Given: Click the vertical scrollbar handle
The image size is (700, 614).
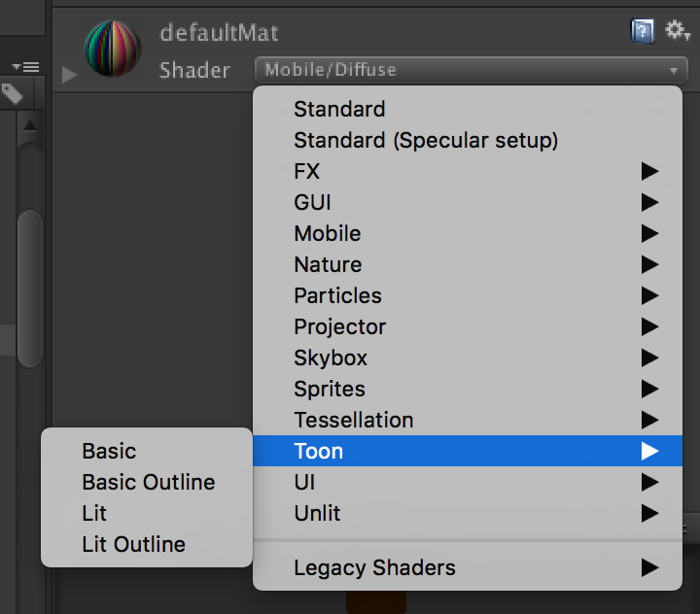Looking at the screenshot, I should click(x=30, y=287).
